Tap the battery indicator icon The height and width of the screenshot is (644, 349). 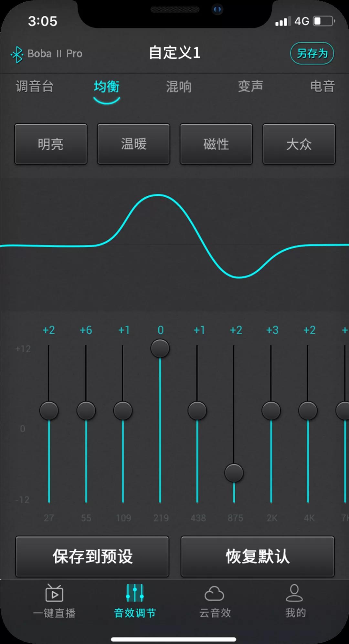(x=324, y=21)
